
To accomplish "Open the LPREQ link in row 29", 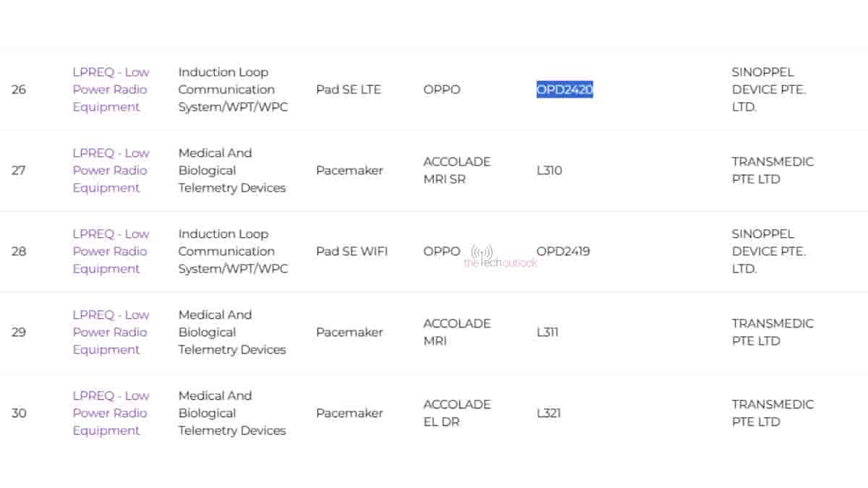I will [x=109, y=333].
